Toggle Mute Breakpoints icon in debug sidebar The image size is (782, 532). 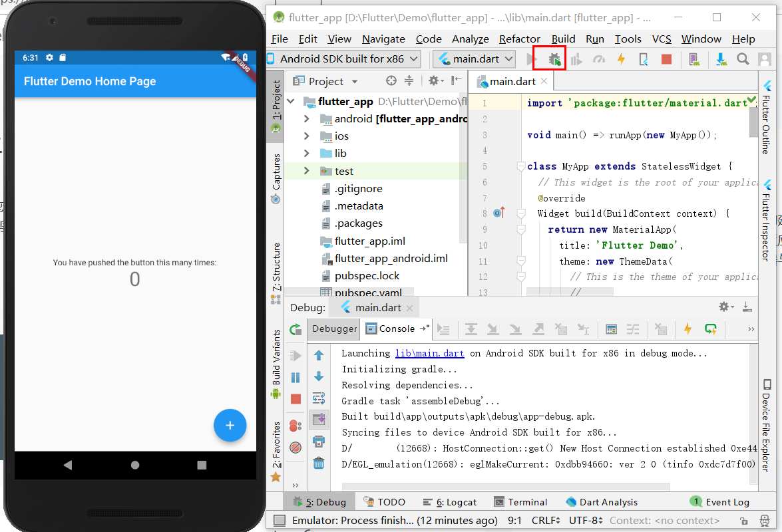pyautogui.click(x=295, y=448)
